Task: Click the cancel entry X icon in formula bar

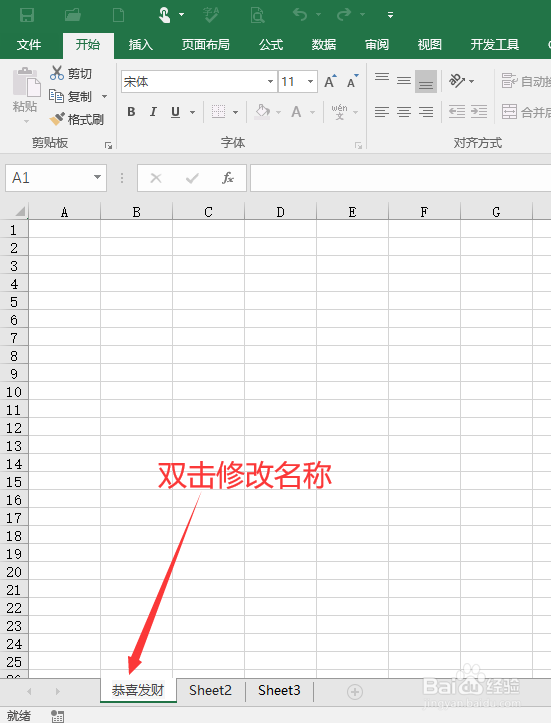Action: 156,178
